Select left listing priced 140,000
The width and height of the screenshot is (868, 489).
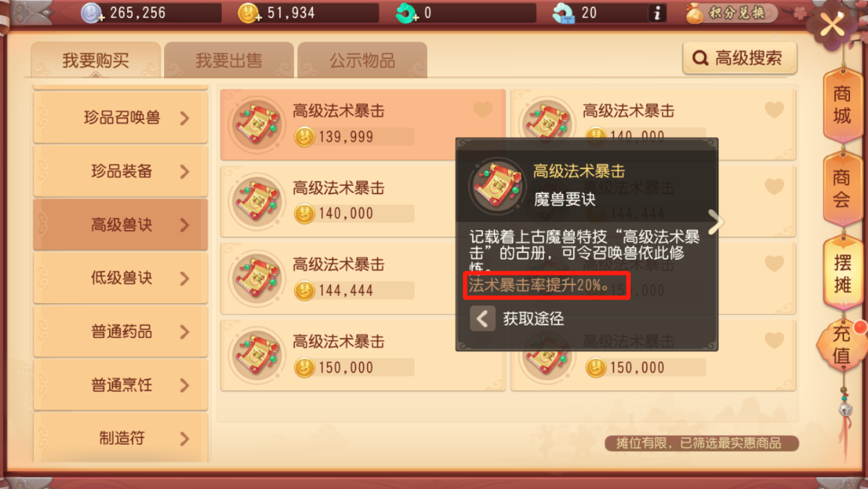[x=363, y=201]
